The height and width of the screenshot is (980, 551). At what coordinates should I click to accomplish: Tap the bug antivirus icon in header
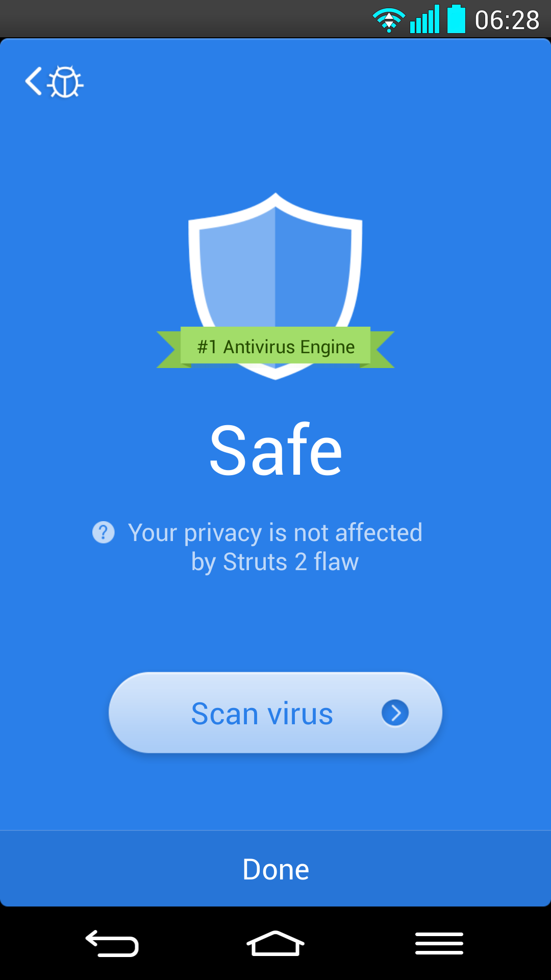click(x=65, y=82)
